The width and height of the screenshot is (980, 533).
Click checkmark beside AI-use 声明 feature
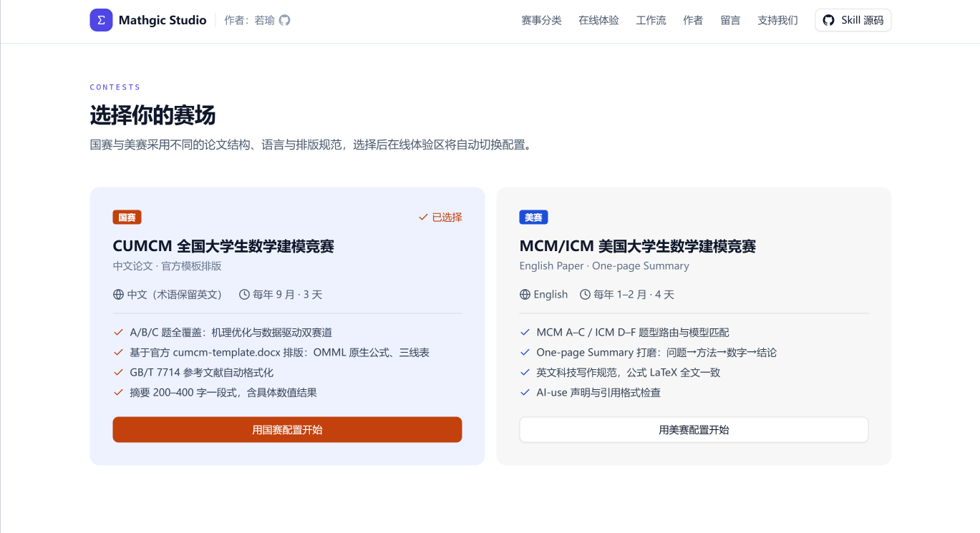[x=525, y=392]
